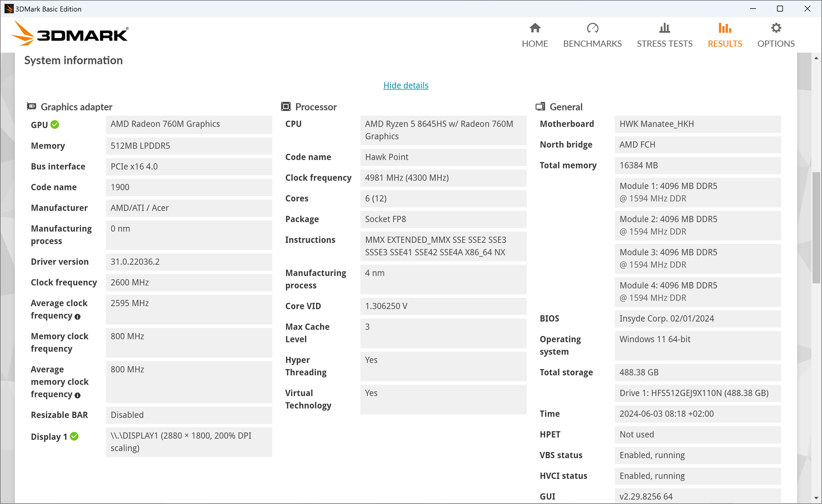The image size is (822, 504).
Task: Click the Time value 2024-06-03 08:18
Action: pos(698,414)
